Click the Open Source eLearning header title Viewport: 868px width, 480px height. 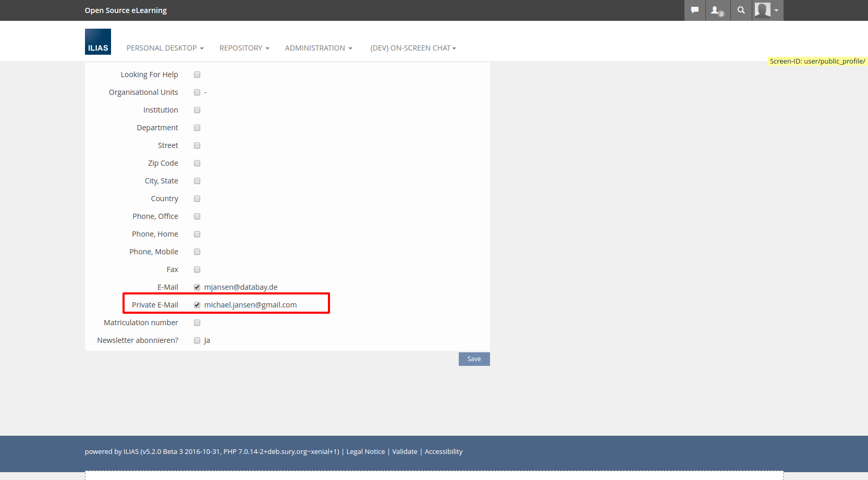(126, 10)
